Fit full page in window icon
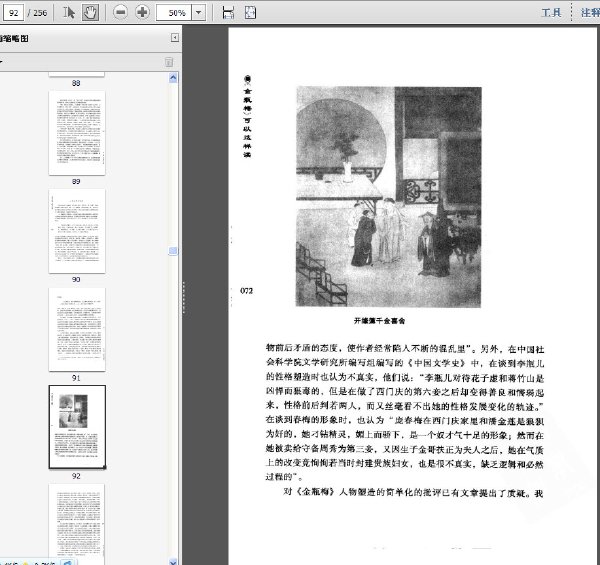The height and width of the screenshot is (565, 600). point(250,13)
